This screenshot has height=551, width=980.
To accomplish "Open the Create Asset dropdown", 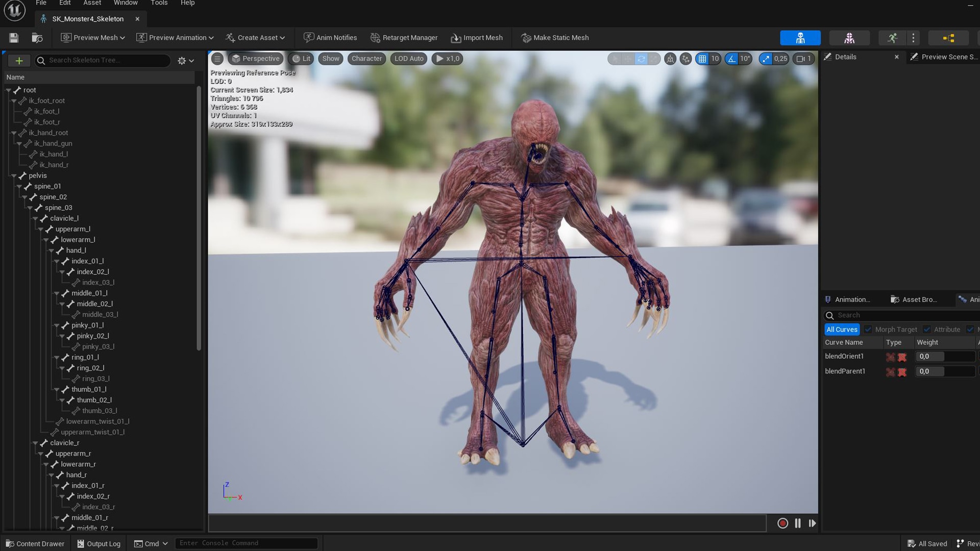I will pos(255,37).
